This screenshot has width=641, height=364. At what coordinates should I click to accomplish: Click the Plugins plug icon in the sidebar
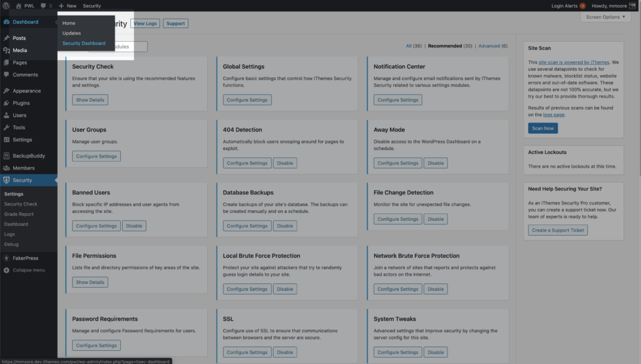pyautogui.click(x=6, y=103)
